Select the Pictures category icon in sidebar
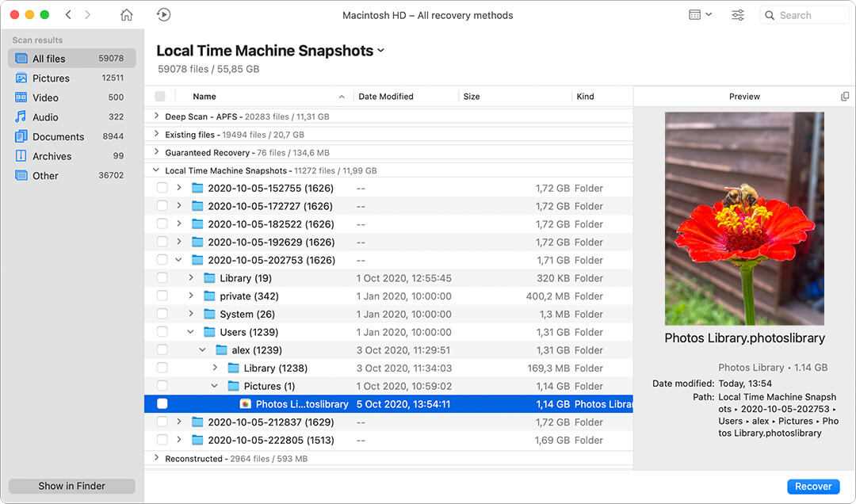The image size is (856, 504). (x=20, y=78)
